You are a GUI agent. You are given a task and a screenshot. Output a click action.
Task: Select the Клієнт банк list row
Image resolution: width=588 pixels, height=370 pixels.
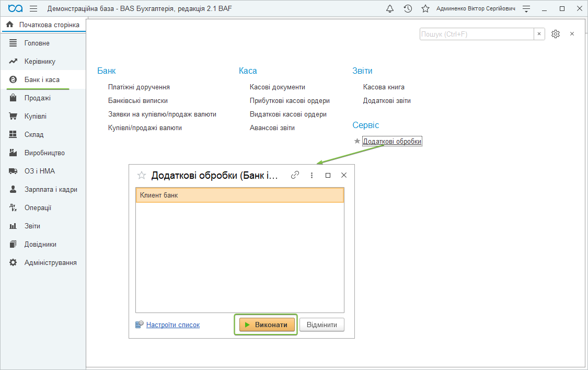point(239,195)
